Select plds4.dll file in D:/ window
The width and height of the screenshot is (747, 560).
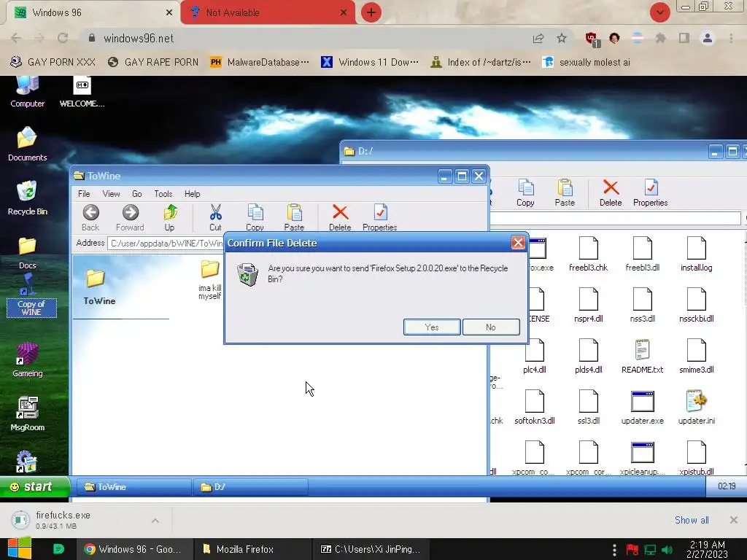pos(589,356)
